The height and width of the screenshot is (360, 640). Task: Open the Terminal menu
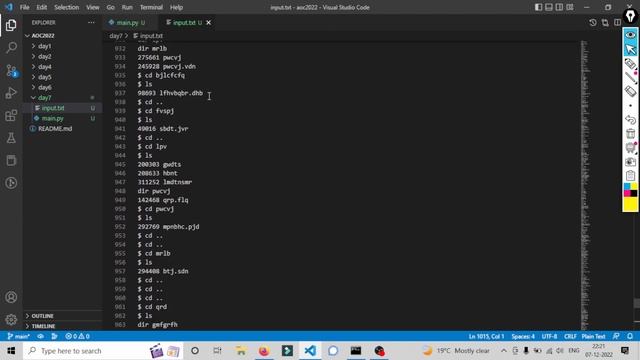[151, 7]
